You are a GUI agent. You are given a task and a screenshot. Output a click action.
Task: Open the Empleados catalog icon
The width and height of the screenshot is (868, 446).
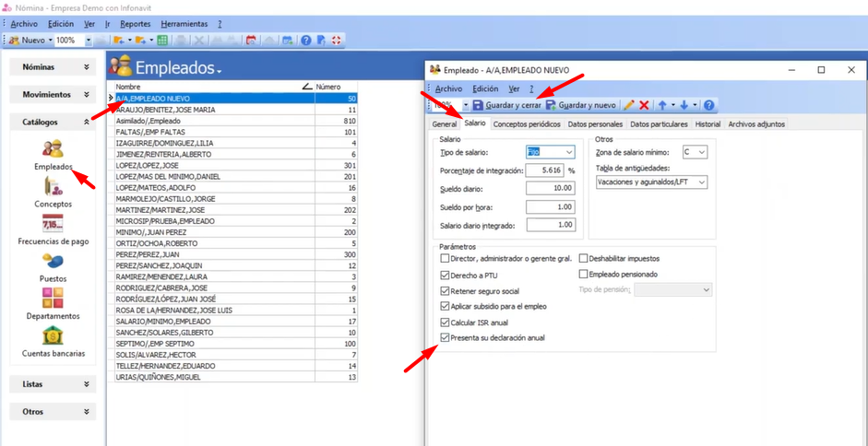point(53,149)
